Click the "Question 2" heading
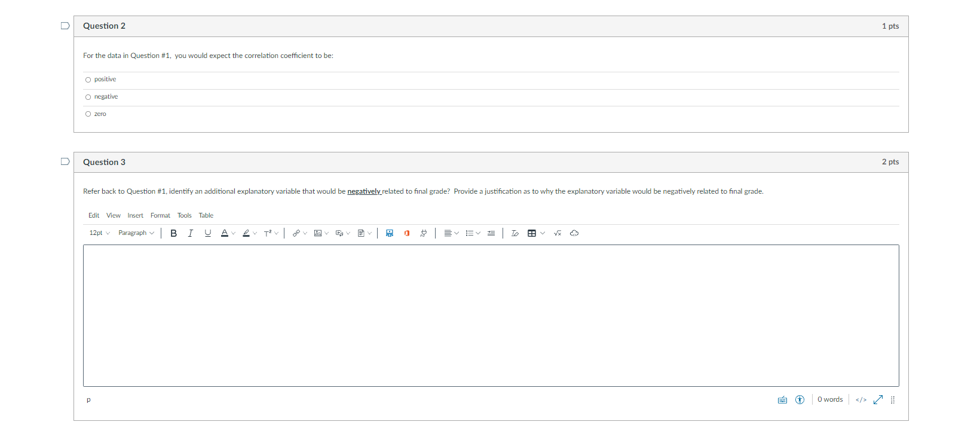This screenshot has width=980, height=440. [105, 26]
